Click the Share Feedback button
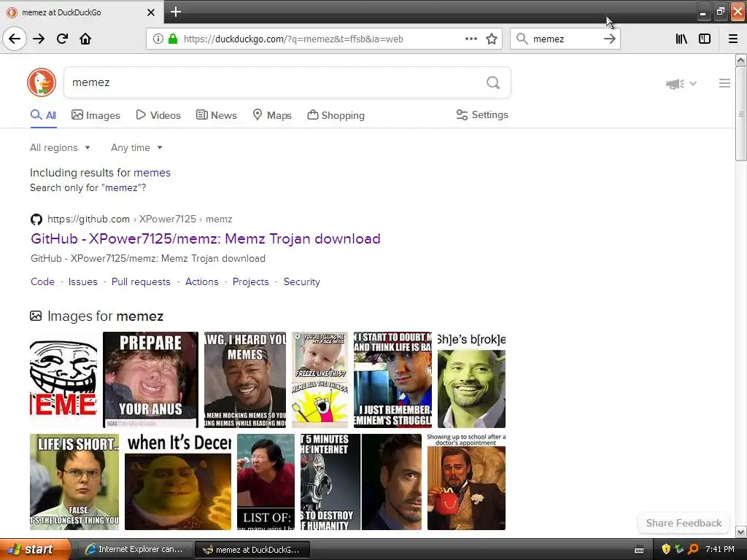This screenshot has height=560, width=747. click(x=684, y=523)
